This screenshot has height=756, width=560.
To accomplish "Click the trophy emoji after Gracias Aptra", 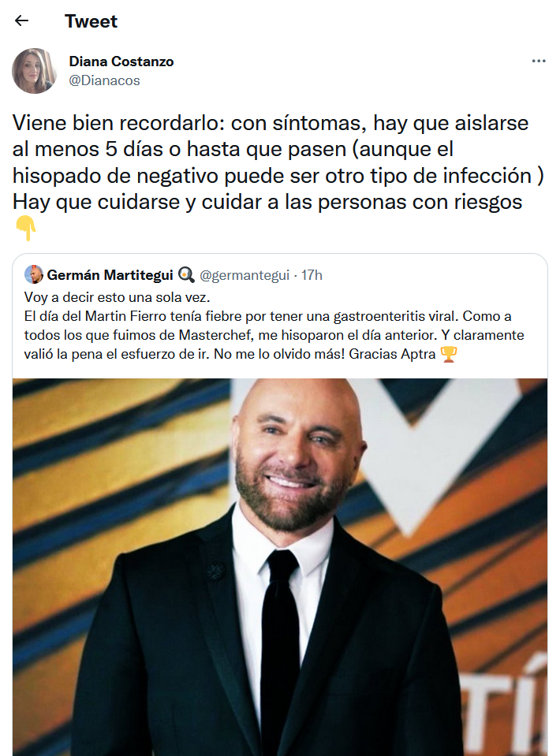I will tap(449, 355).
